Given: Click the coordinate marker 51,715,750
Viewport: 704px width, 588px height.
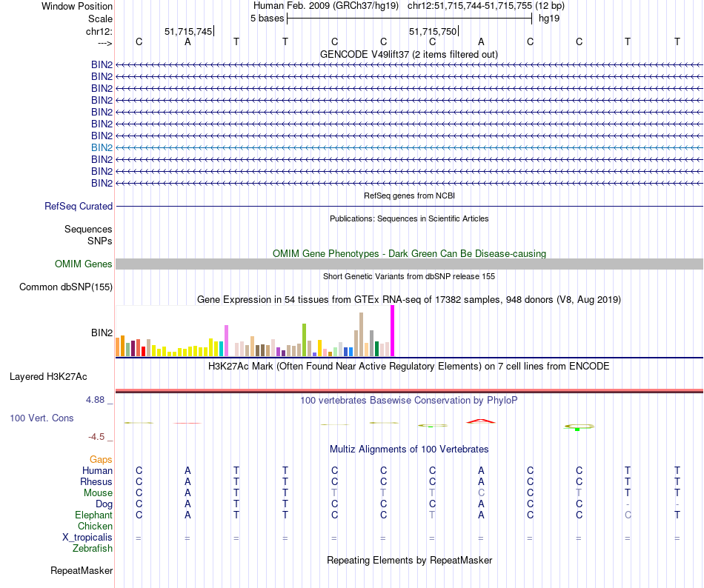Looking at the screenshot, I should point(432,31).
